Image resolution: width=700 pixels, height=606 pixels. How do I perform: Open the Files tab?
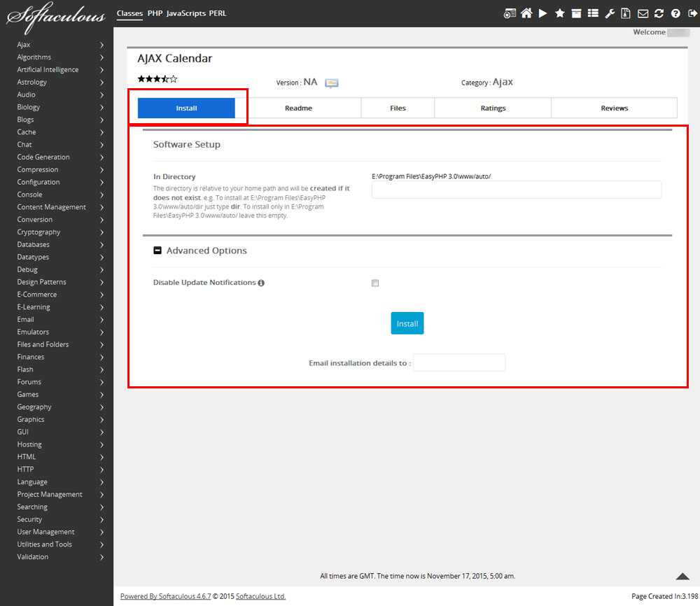tap(398, 108)
